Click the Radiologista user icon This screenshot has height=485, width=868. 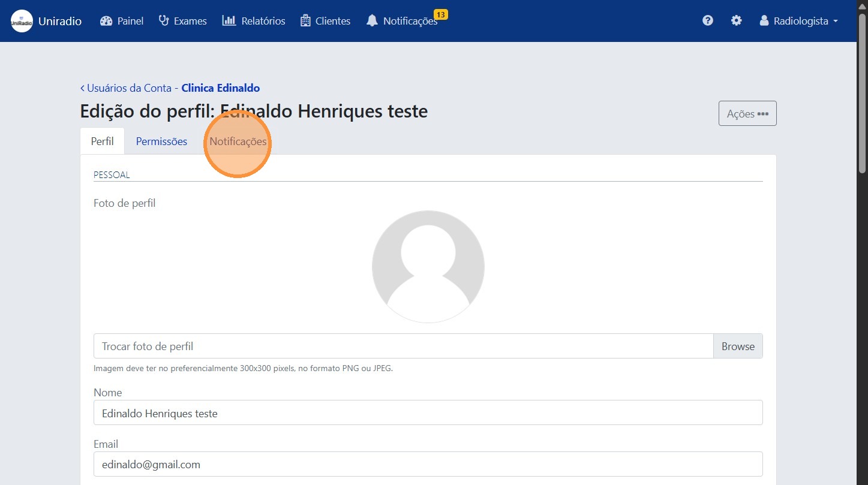(x=763, y=20)
